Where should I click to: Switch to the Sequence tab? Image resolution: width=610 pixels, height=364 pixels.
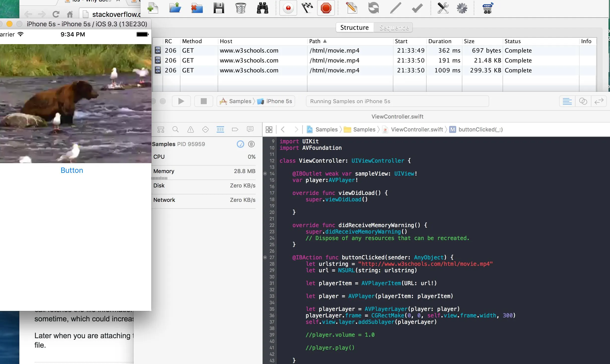point(394,28)
